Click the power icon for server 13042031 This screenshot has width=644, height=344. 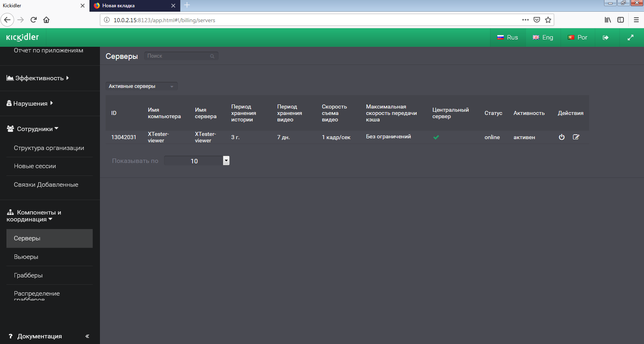click(x=561, y=137)
